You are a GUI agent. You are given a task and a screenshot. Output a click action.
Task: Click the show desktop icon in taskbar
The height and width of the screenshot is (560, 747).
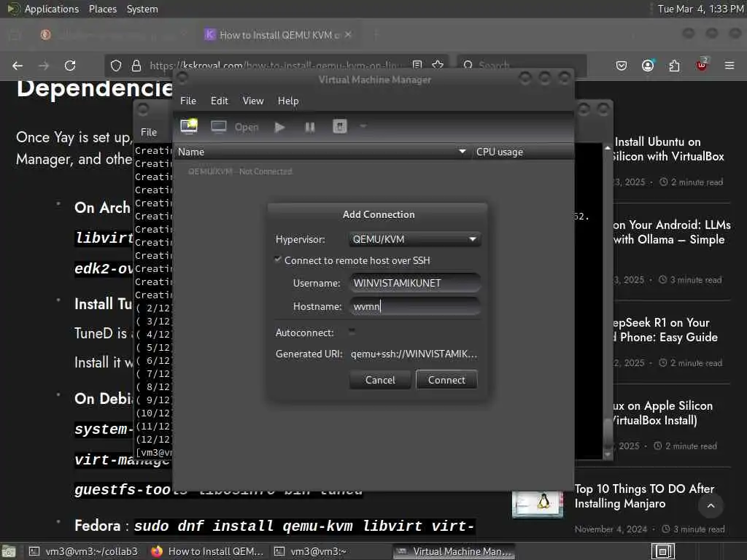pyautogui.click(x=9, y=551)
